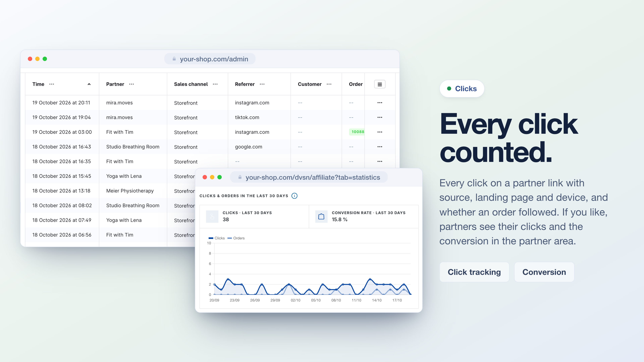
Task: Toggle the Time column sort arrow
Action: (x=89, y=84)
